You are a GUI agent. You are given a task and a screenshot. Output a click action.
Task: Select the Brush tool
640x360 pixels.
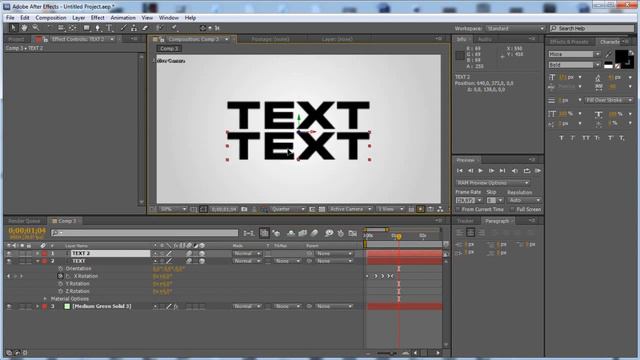[124, 28]
